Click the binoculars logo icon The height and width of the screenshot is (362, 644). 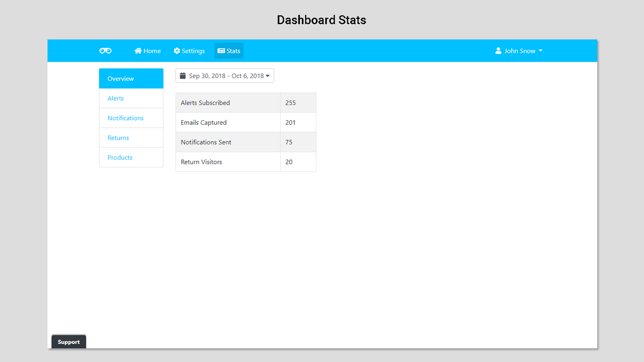105,50
